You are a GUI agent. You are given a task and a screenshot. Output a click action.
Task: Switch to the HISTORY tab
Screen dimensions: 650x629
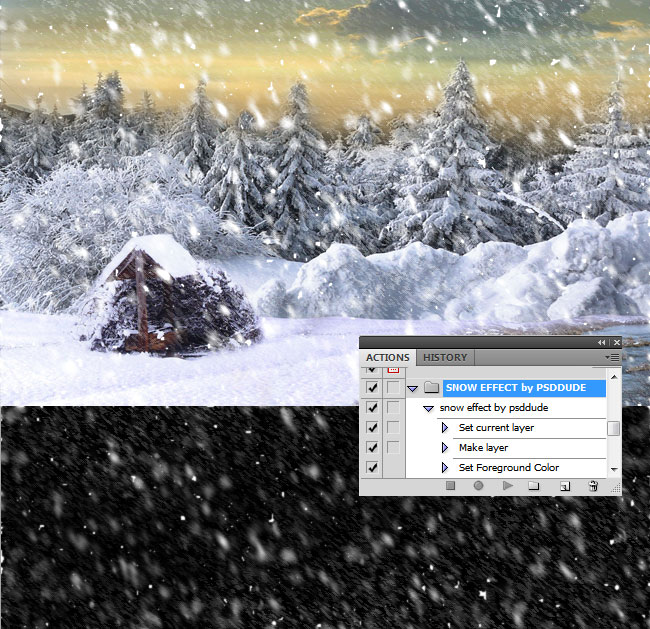445,357
